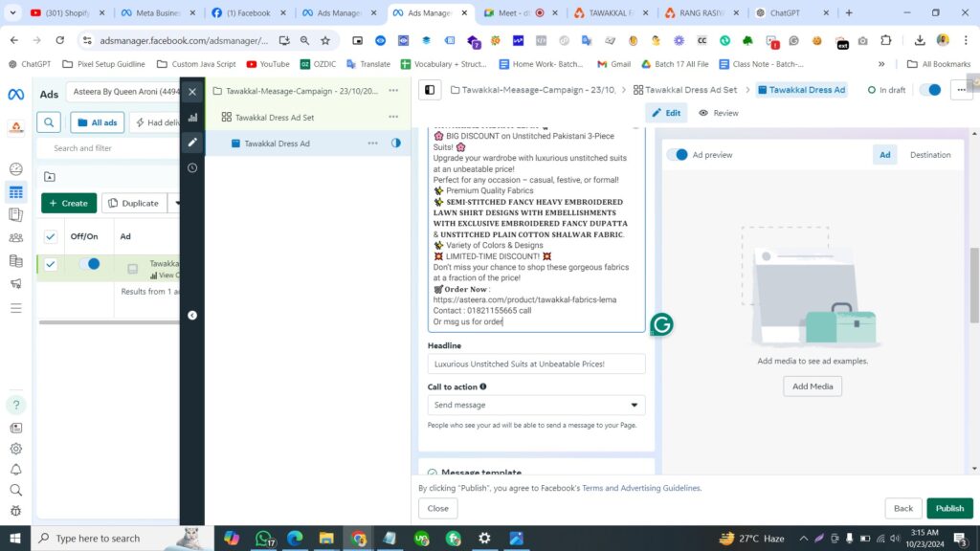This screenshot has height=551, width=980.
Task: Click the bug report icon in sidebar
Action: pos(16,511)
